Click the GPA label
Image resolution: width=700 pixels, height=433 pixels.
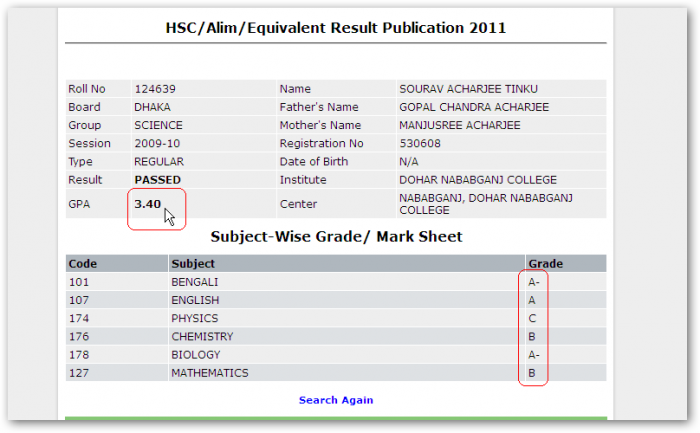(79, 204)
